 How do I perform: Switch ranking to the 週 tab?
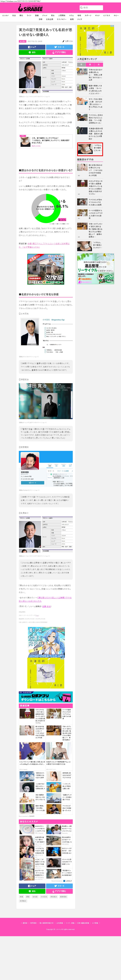point(90,65)
